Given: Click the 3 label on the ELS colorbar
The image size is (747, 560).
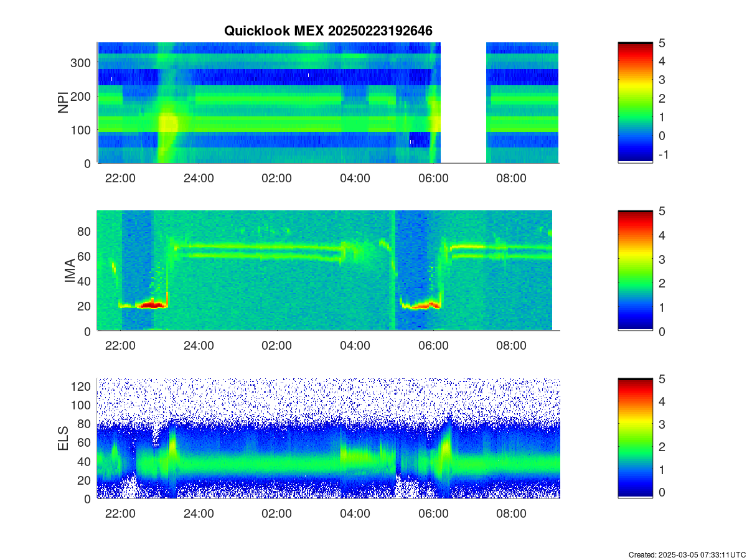Looking at the screenshot, I should click(662, 424).
